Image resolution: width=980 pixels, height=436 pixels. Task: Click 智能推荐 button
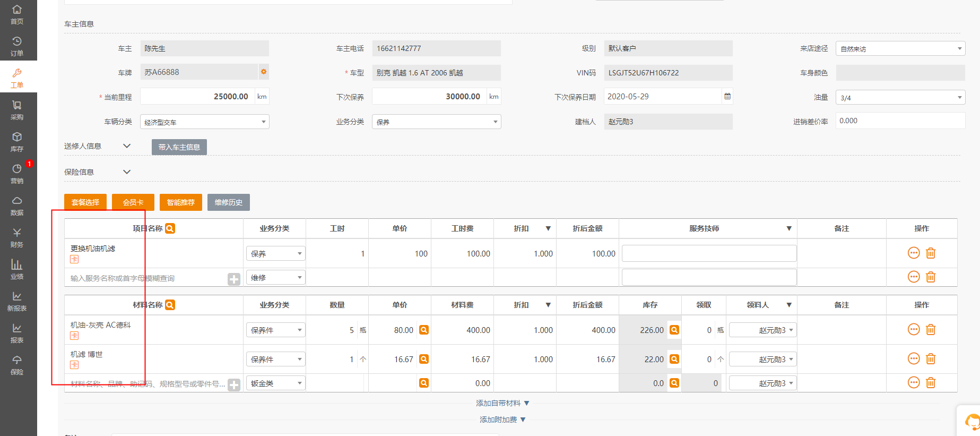[x=181, y=202]
